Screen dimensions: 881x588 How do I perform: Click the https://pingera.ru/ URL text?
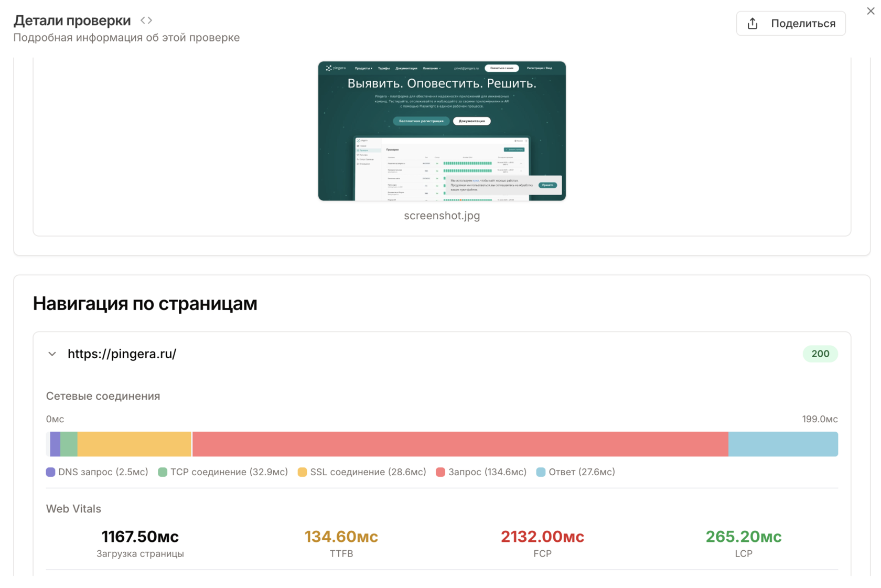[x=122, y=354]
